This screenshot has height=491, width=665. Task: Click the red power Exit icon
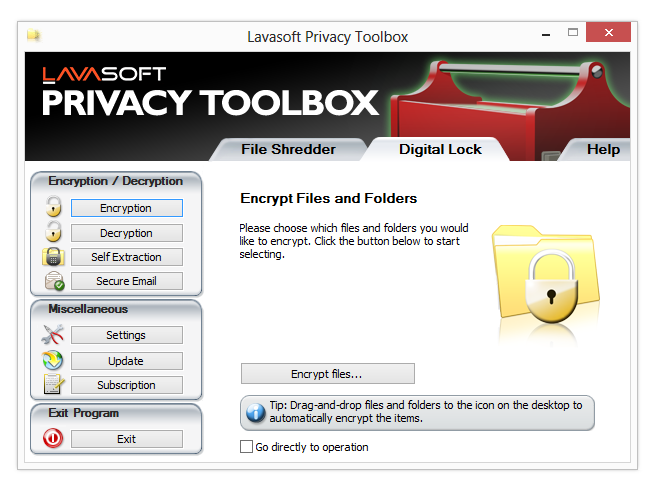[x=53, y=439]
